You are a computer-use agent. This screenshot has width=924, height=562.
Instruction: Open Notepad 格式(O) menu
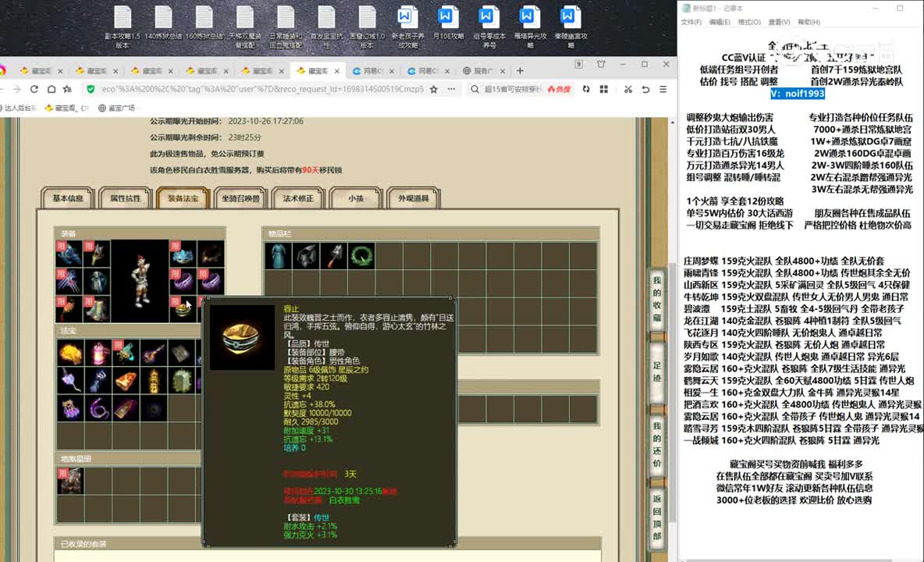click(x=749, y=22)
